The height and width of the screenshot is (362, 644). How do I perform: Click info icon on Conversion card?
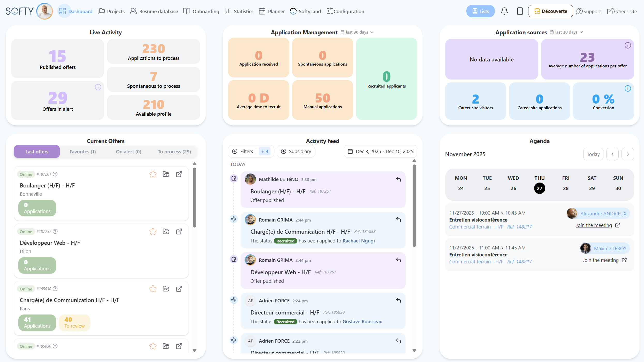point(628,89)
